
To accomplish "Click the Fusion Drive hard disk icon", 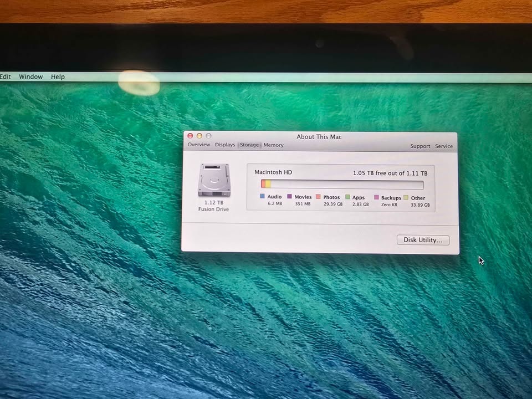I will tap(214, 180).
